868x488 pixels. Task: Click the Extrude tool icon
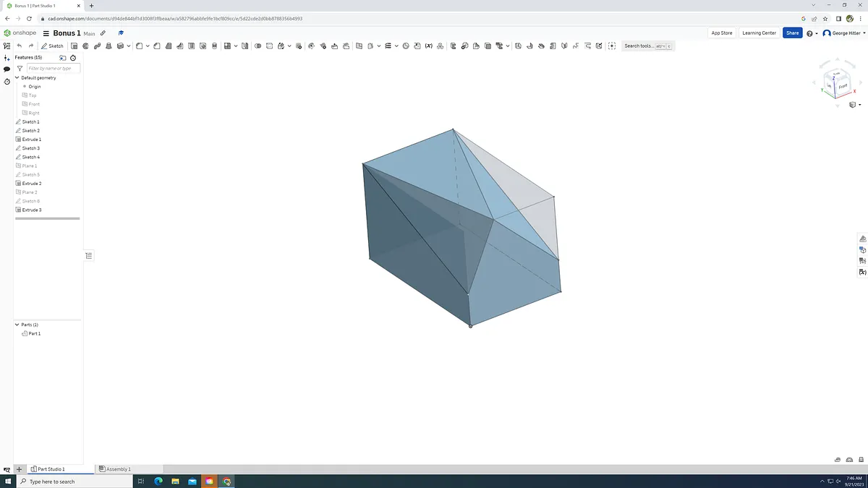coord(75,46)
